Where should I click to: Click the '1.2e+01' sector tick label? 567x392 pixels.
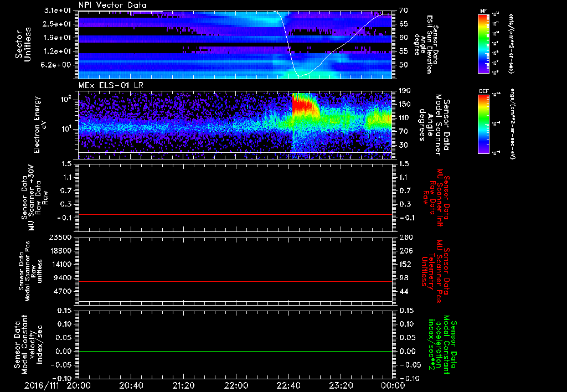click(x=57, y=51)
